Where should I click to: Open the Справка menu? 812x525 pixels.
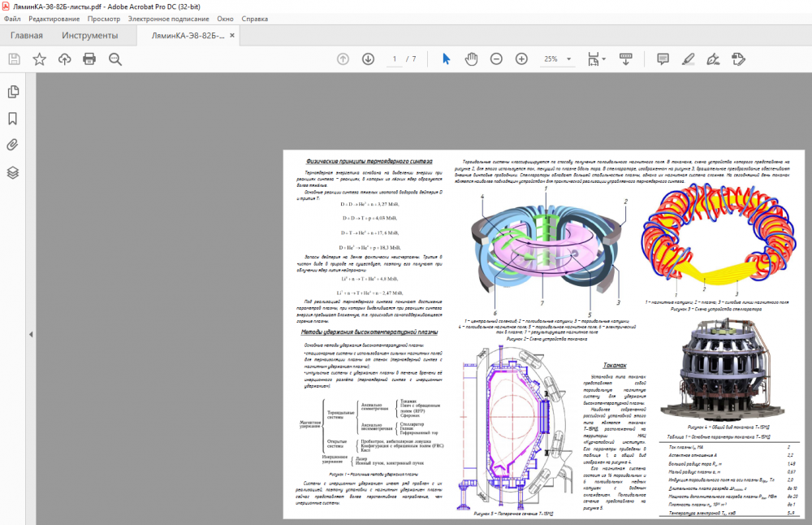click(255, 18)
